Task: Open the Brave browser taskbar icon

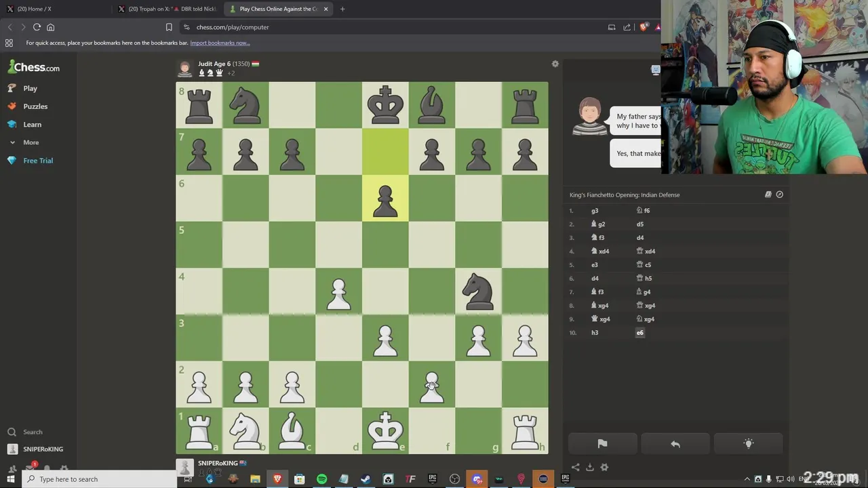Action: click(277, 479)
